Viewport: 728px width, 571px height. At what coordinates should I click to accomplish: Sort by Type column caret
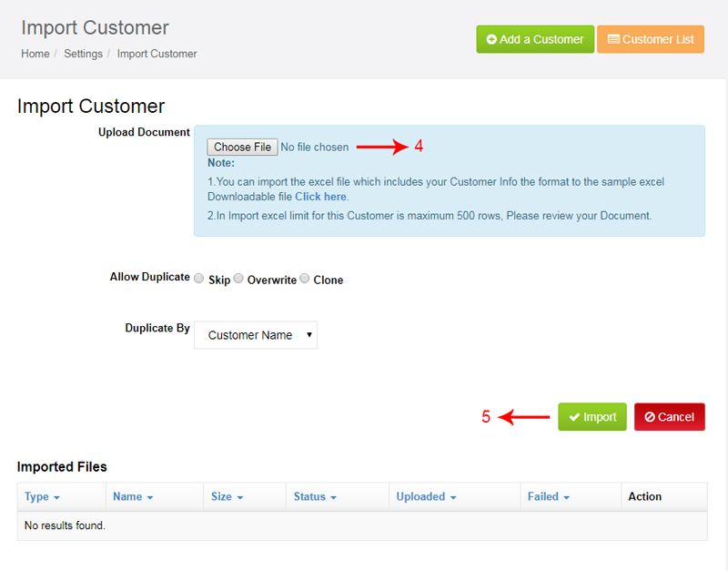56,497
